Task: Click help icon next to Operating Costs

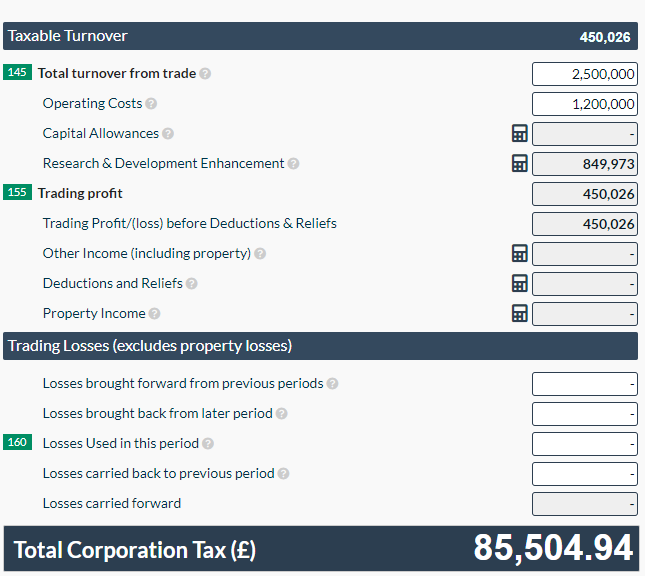Action: tap(151, 104)
